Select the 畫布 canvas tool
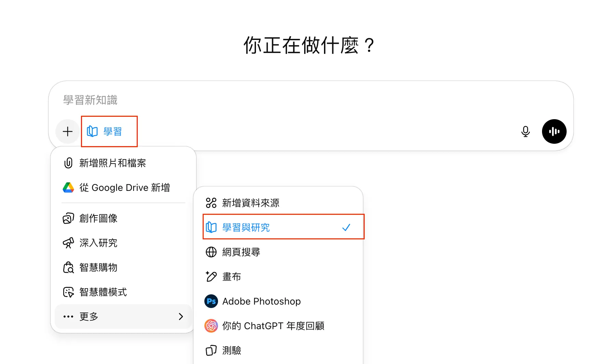Screen dimensions: 609x364 (x=231, y=277)
